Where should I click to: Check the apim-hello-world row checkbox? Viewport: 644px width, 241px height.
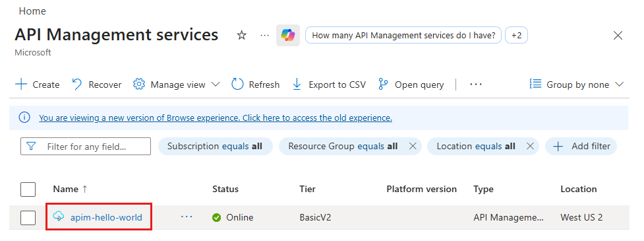pyautogui.click(x=28, y=217)
